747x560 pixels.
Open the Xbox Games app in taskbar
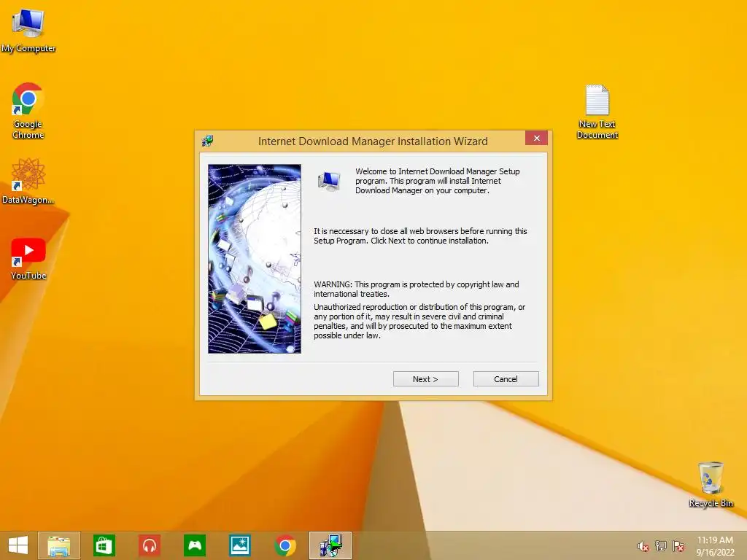[195, 545]
